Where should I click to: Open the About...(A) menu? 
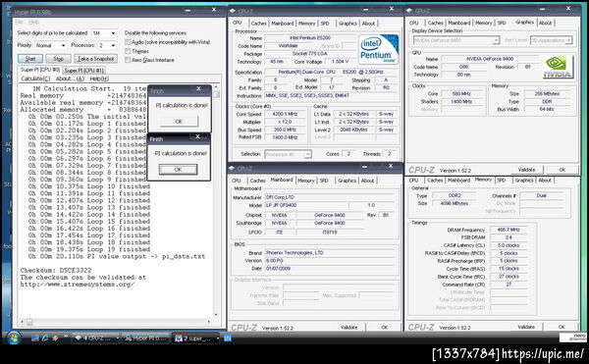(x=70, y=78)
